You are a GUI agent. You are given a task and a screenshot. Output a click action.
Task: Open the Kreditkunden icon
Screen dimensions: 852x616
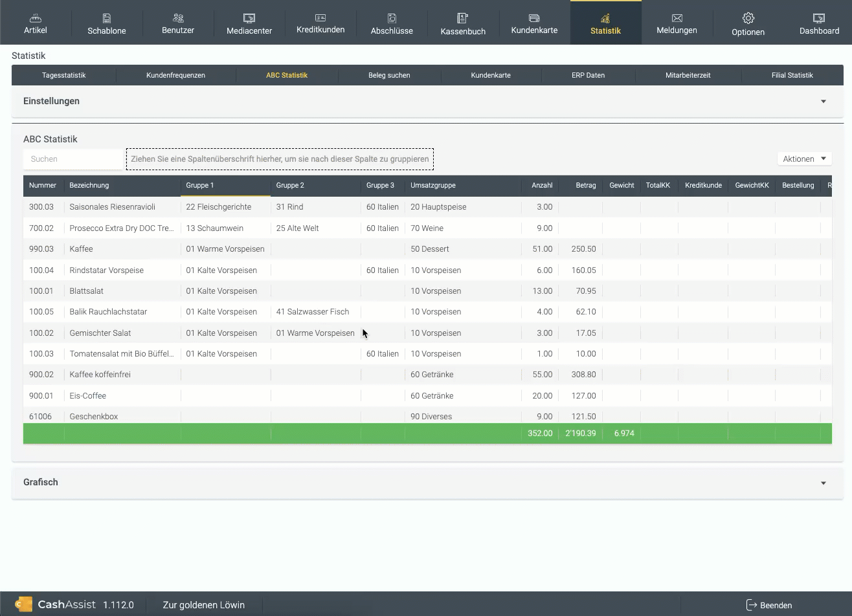coord(320,18)
